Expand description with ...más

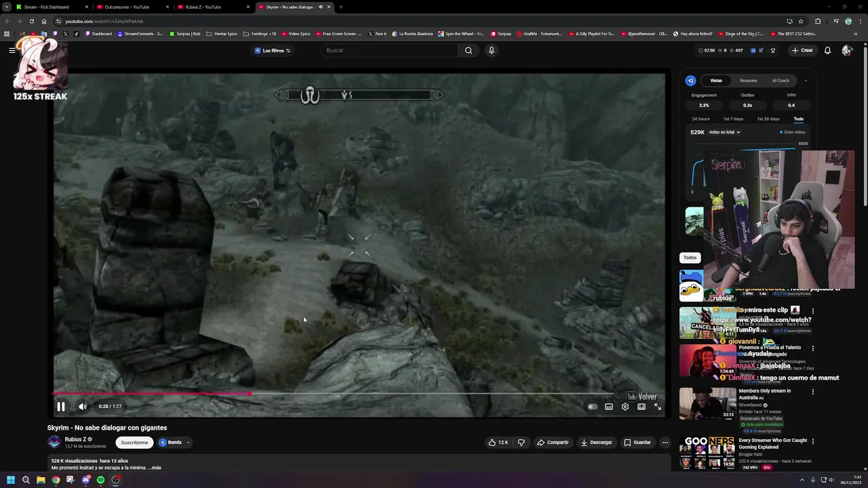[156, 468]
